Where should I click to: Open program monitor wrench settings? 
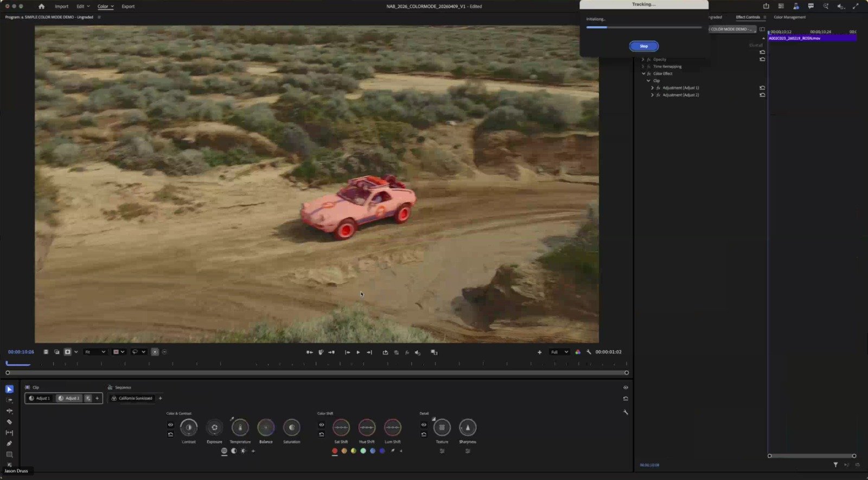click(589, 352)
